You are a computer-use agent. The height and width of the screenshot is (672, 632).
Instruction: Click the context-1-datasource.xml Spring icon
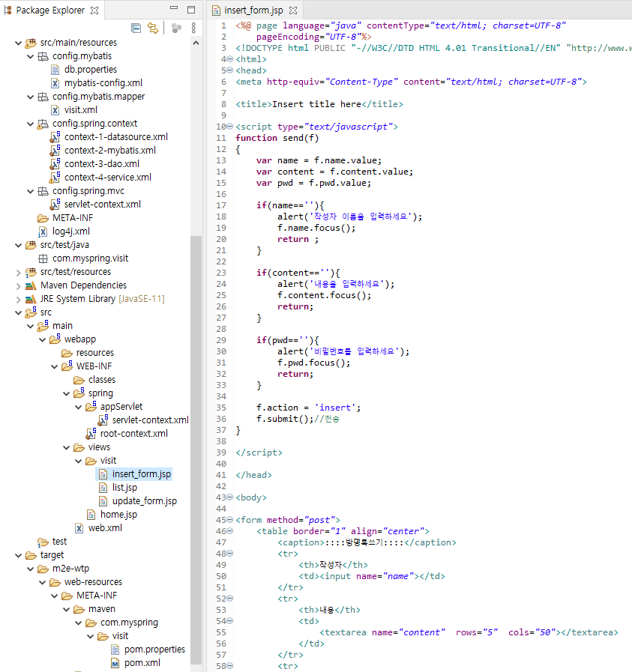(x=55, y=136)
